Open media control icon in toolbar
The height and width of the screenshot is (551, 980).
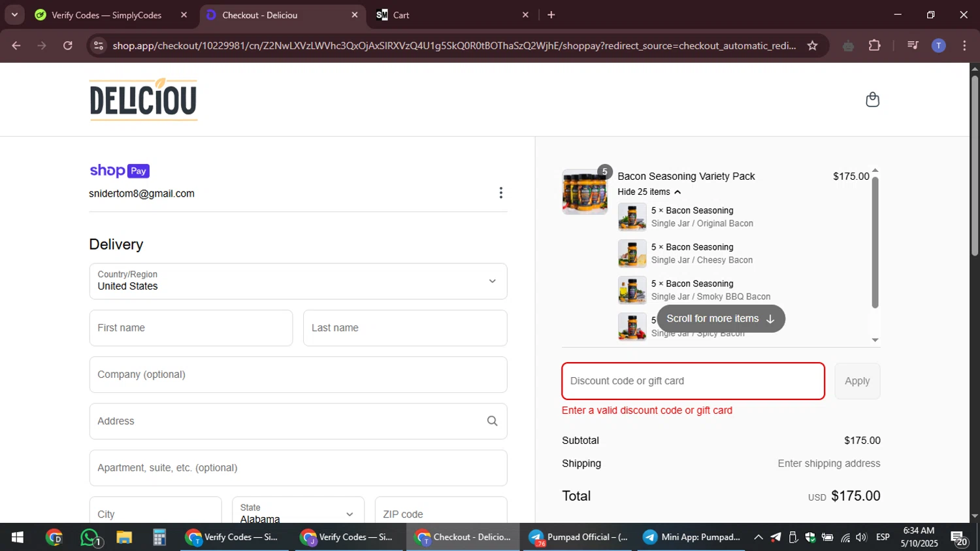[913, 46]
